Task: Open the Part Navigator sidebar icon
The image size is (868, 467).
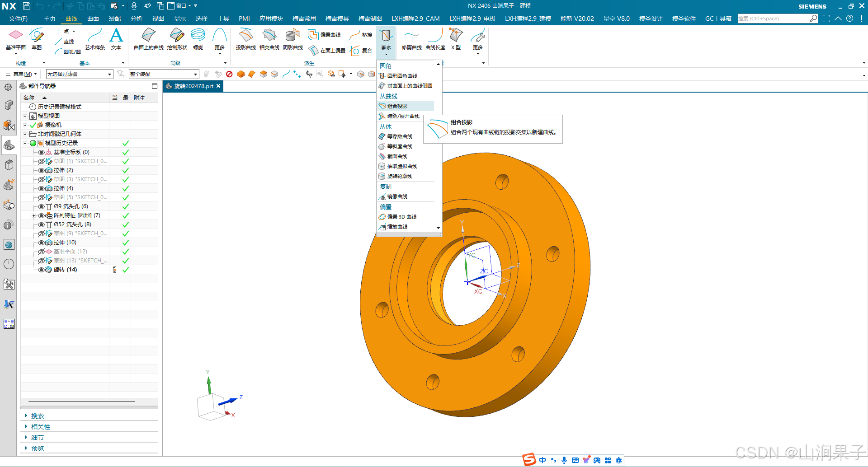Action: click(x=9, y=145)
